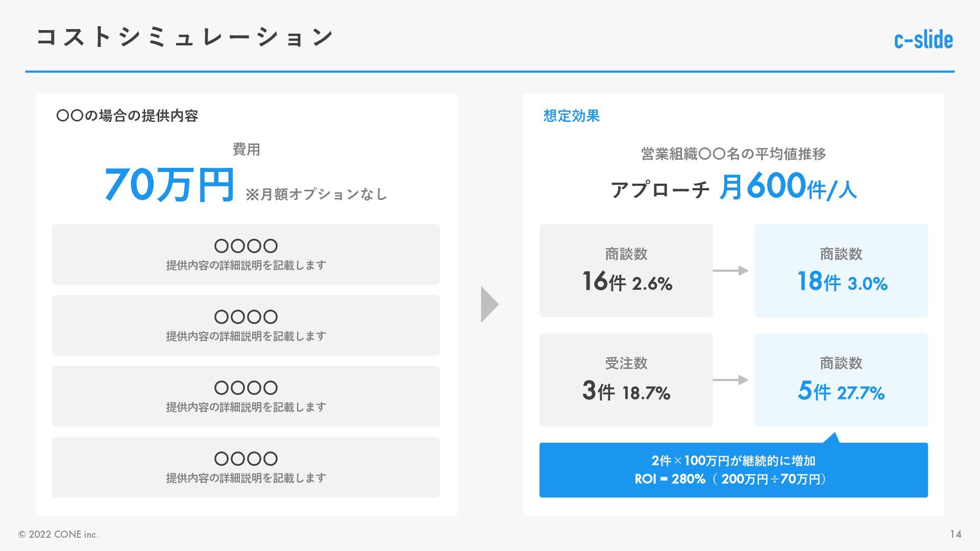
Task: Click the fourth 〇〇〇〇 content box
Action: (246, 467)
